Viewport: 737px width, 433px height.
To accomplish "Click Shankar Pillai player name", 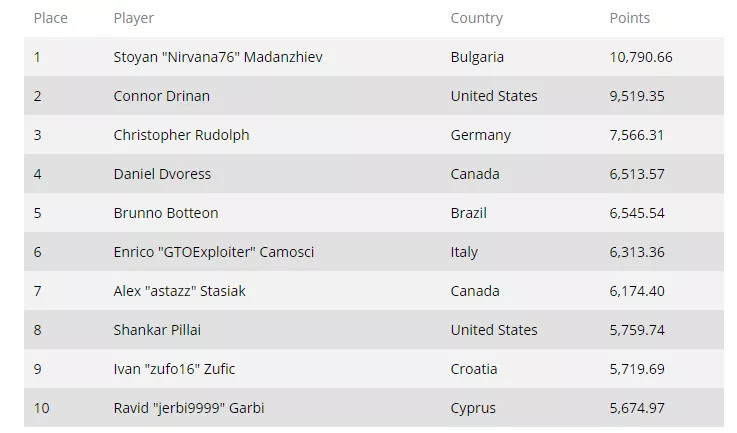I will [157, 330].
